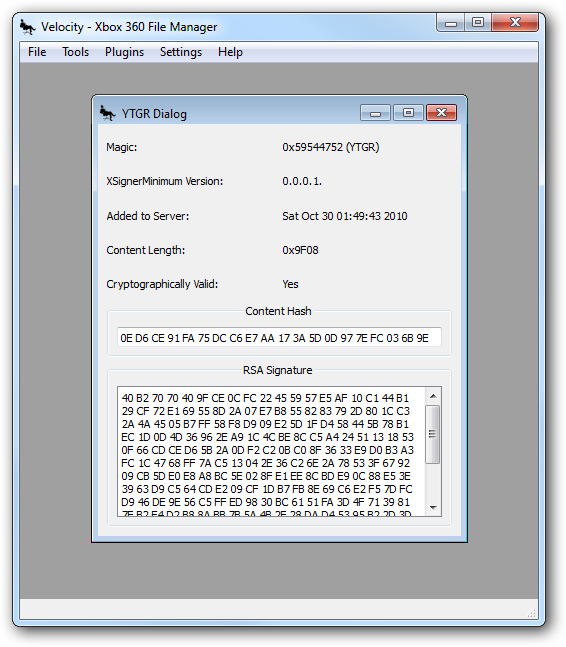Image resolution: width=566 pixels, height=647 pixels.
Task: Close the Velocity main window
Action: tap(515, 22)
